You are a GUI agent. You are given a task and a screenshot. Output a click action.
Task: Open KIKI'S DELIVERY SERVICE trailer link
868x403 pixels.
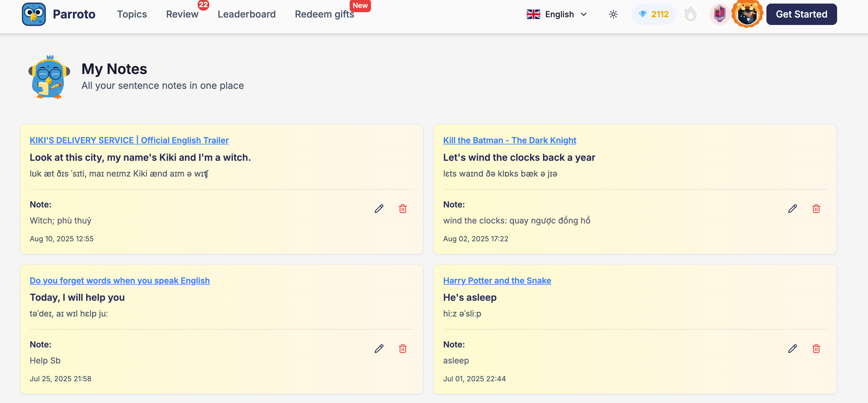click(129, 140)
